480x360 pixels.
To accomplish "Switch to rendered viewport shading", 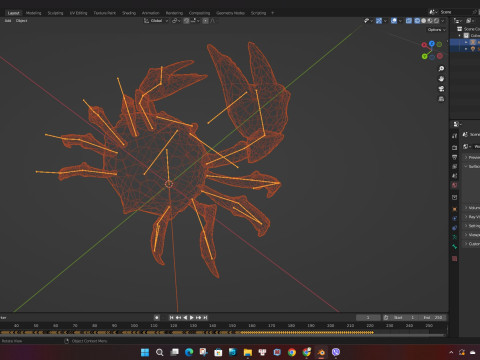I will click(x=436, y=21).
